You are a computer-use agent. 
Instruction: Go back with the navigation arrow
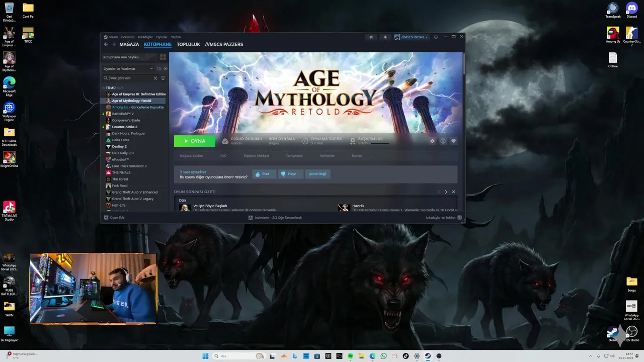[106, 44]
